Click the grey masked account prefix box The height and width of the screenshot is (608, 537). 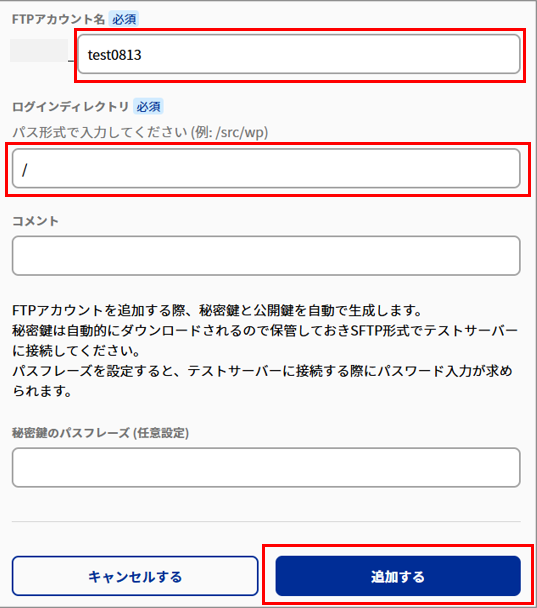click(39, 50)
